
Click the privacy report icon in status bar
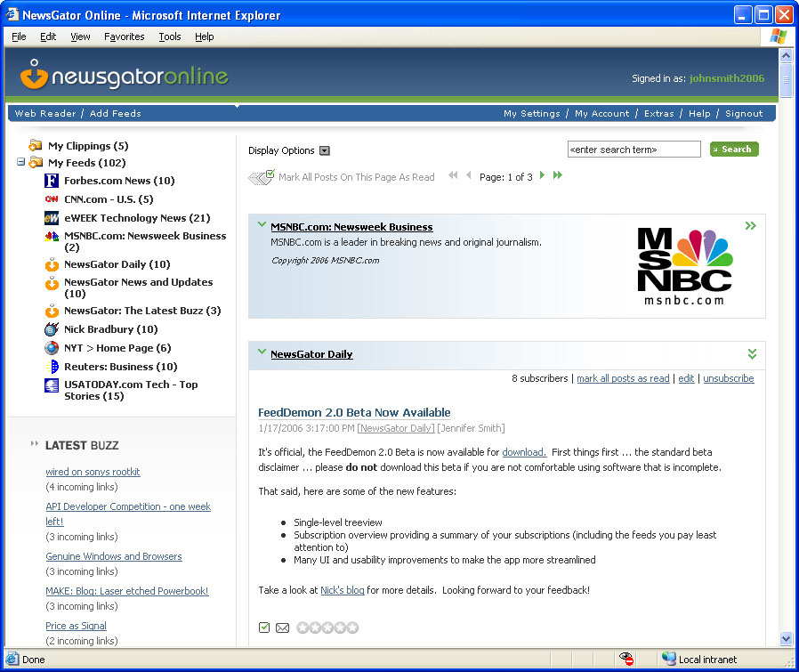click(x=626, y=659)
